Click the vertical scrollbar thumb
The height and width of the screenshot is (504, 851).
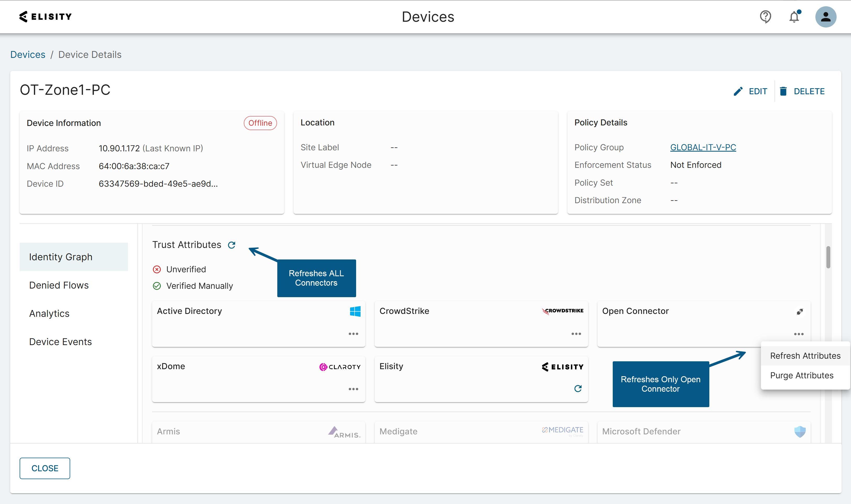tap(828, 257)
